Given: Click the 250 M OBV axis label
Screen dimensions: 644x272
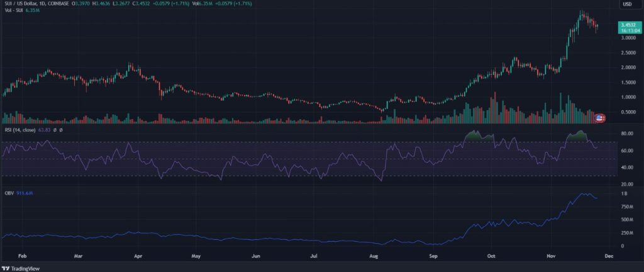Looking at the screenshot, I should [x=626, y=233].
